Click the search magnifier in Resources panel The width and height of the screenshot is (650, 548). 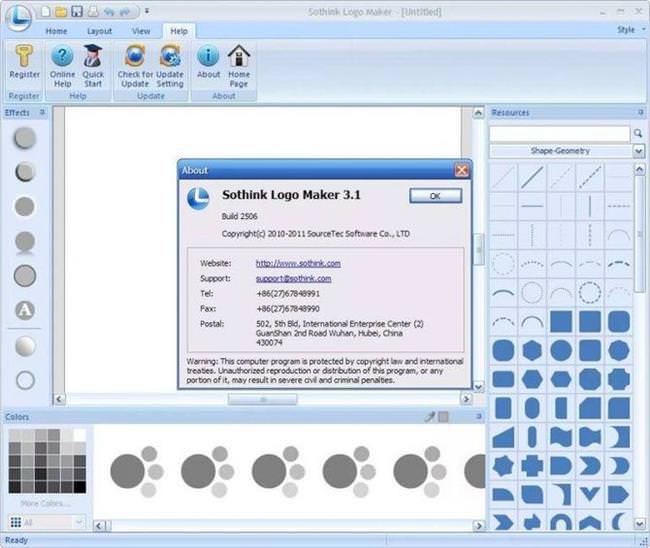pyautogui.click(x=638, y=133)
